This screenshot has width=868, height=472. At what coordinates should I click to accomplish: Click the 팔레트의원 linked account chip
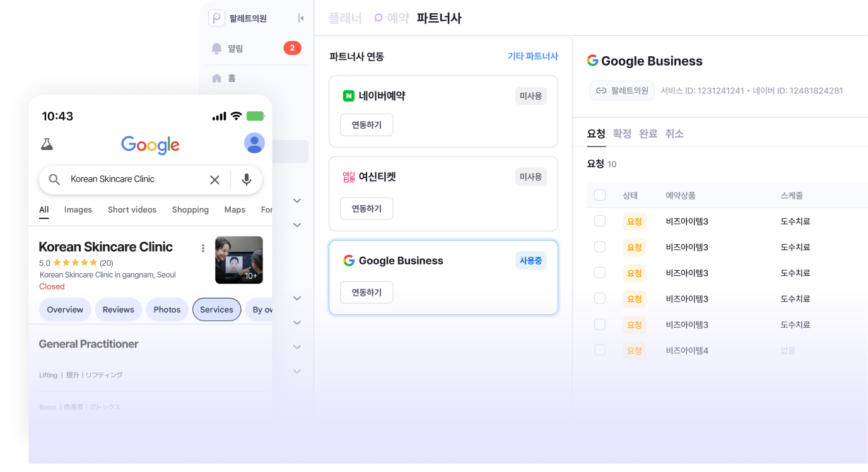click(x=622, y=91)
